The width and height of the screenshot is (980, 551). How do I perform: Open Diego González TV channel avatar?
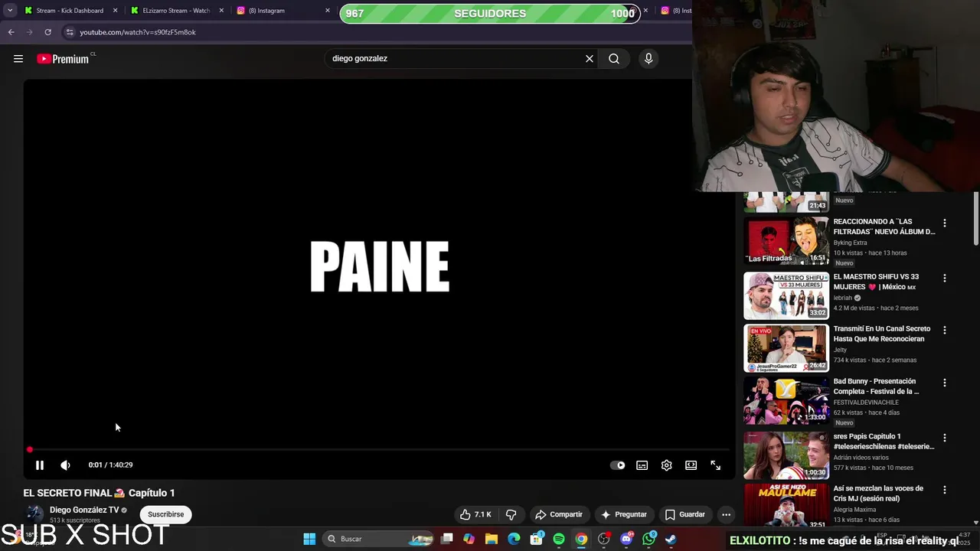[x=34, y=514]
